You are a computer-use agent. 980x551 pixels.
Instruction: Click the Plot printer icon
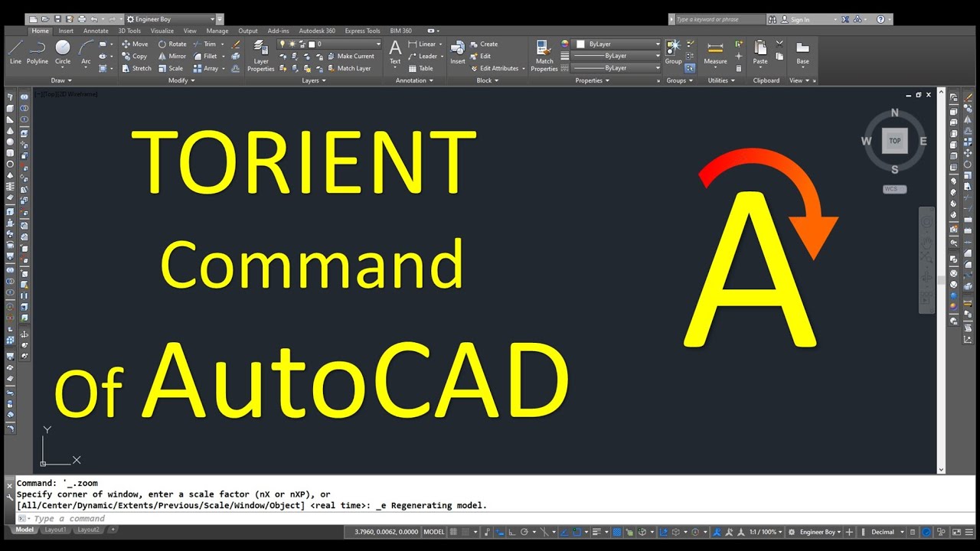click(82, 19)
